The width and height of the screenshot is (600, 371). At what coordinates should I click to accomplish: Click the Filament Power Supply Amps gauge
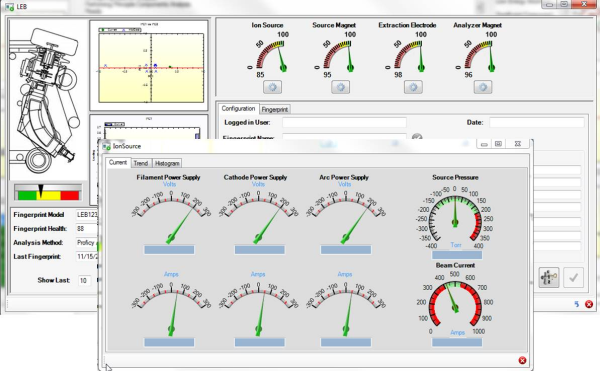coord(171,308)
